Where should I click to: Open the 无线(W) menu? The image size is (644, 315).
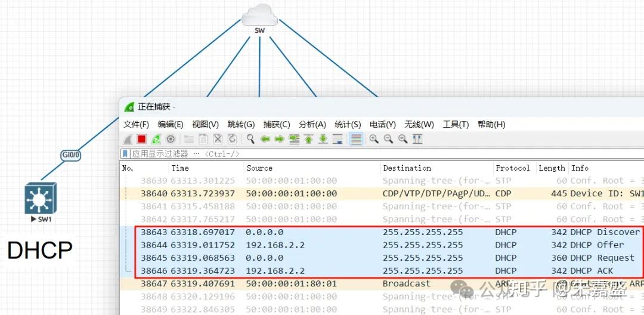(419, 125)
